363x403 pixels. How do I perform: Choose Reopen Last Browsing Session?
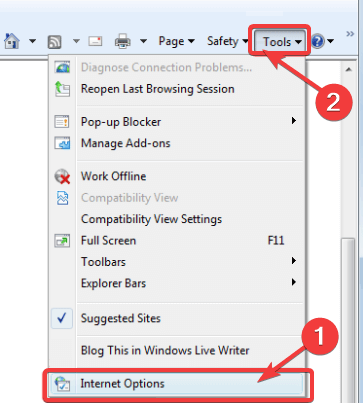coord(176,89)
